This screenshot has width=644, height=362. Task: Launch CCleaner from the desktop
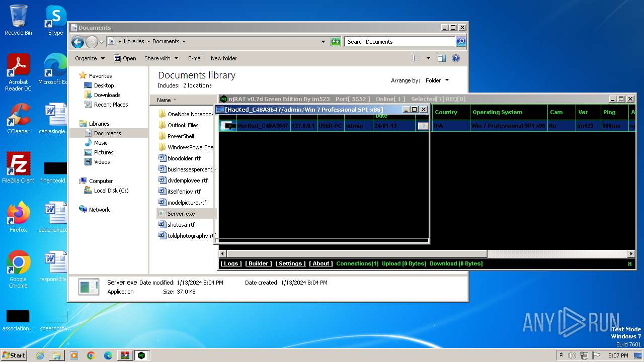coord(18,119)
